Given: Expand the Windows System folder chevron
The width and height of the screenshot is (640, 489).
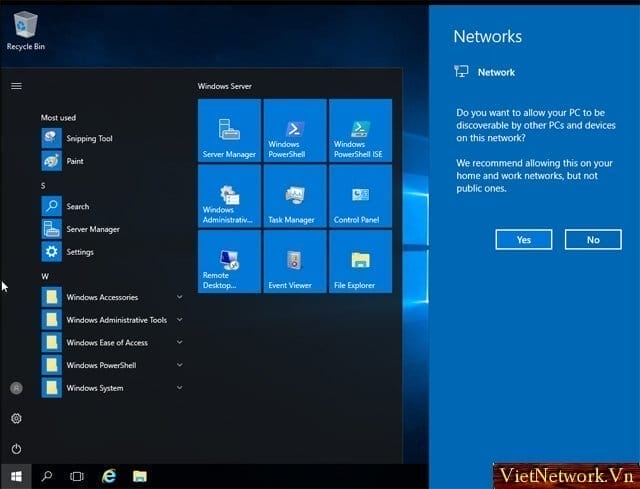Looking at the screenshot, I should point(180,387).
